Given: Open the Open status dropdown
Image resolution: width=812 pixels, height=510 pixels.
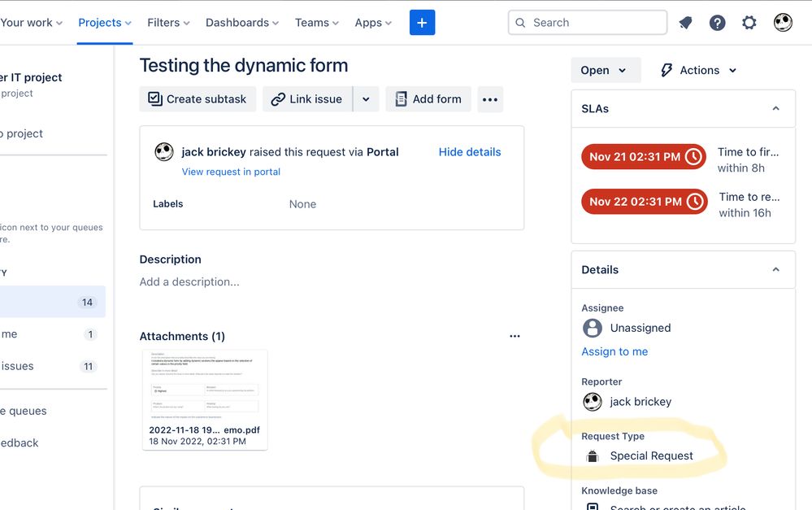Looking at the screenshot, I should [x=606, y=70].
